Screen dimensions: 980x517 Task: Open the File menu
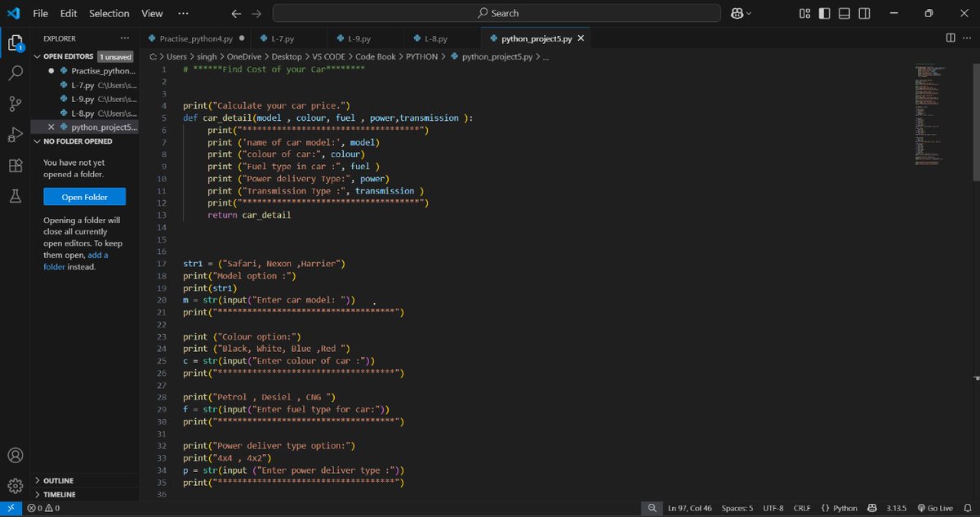(40, 13)
